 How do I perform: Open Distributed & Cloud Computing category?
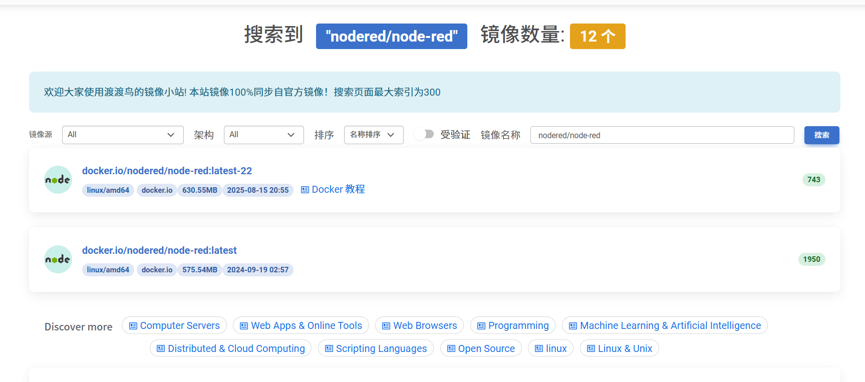click(x=231, y=348)
